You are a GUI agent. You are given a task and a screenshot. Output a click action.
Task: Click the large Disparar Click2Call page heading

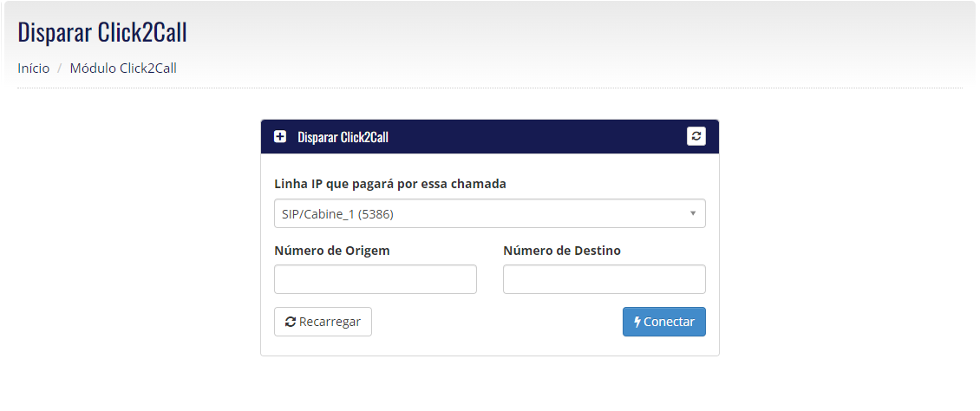(x=101, y=32)
